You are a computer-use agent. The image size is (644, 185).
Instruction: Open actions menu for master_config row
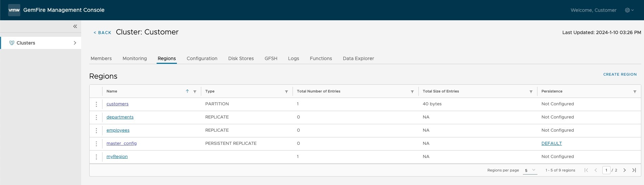pos(96,144)
